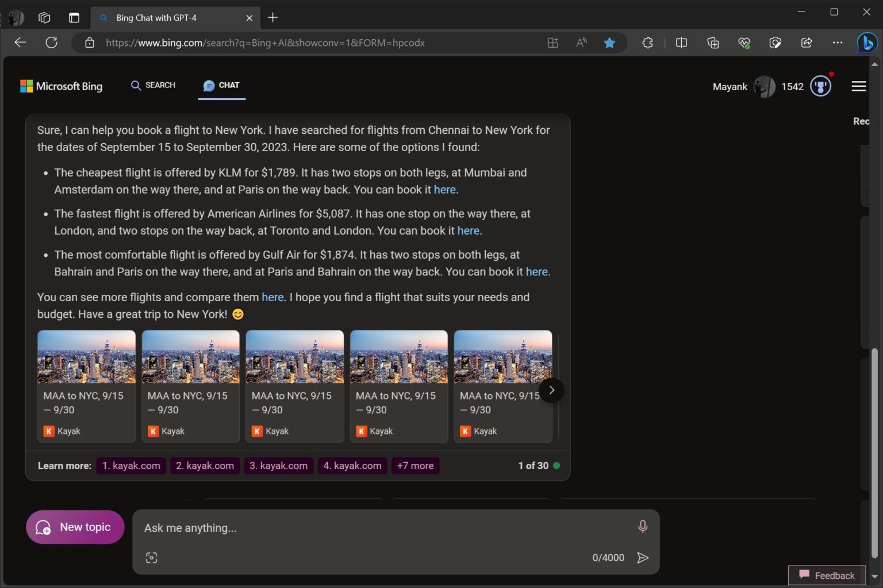883x588 pixels.
Task: Switch to the SEARCH tab
Action: 153,85
